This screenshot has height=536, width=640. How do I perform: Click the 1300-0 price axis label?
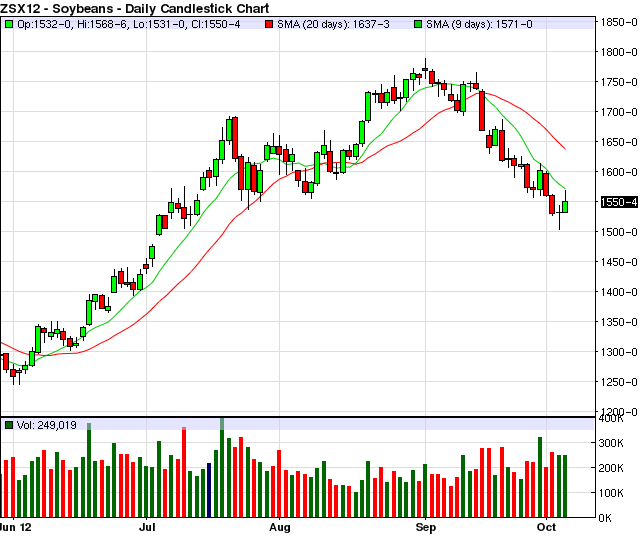point(619,352)
